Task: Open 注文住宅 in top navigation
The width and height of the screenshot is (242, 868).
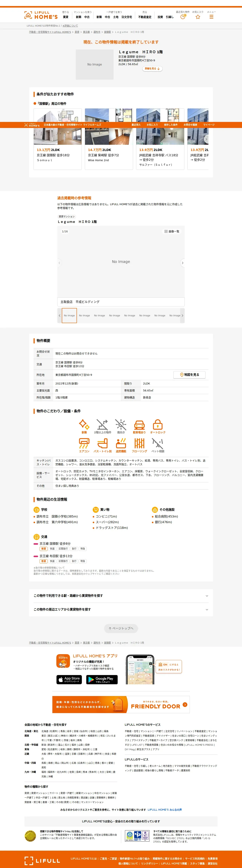Action: point(126,17)
